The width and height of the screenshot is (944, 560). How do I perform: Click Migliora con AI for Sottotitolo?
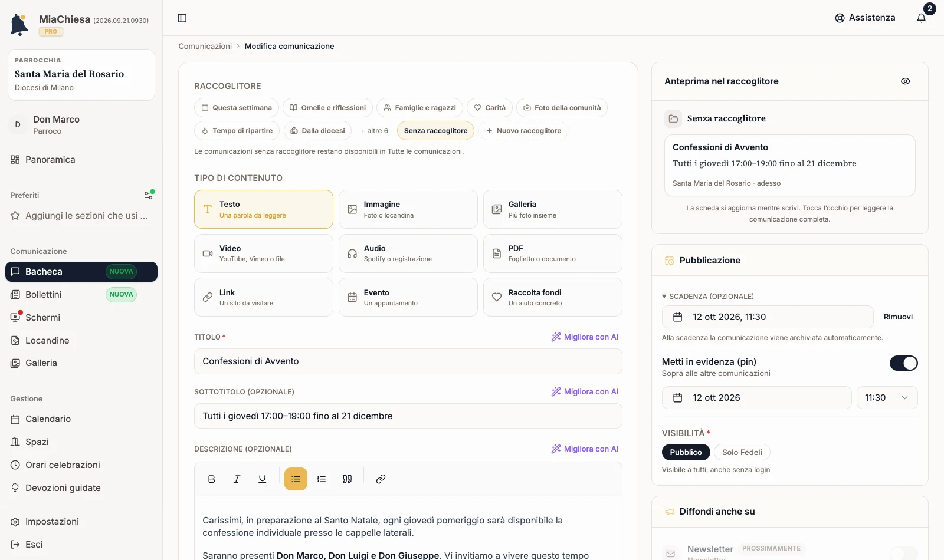click(x=585, y=392)
